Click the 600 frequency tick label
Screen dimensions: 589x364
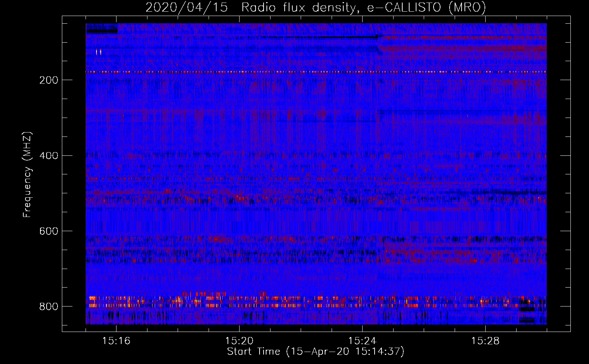pos(49,232)
